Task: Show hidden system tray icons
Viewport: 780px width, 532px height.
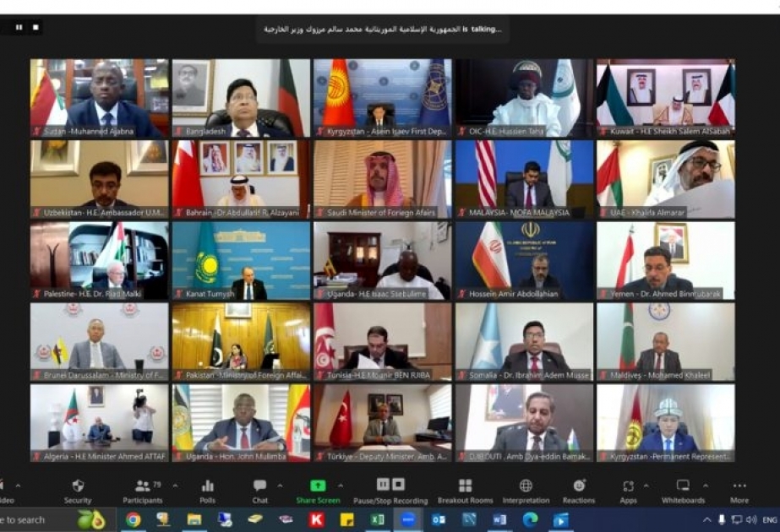Action: pyautogui.click(x=706, y=520)
